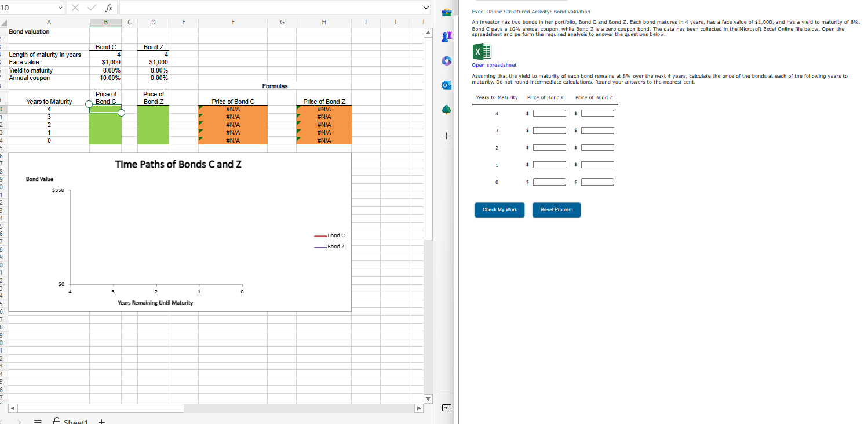Expand the formula bar dropdown arrow
This screenshot has height=424, width=868.
tap(426, 8)
